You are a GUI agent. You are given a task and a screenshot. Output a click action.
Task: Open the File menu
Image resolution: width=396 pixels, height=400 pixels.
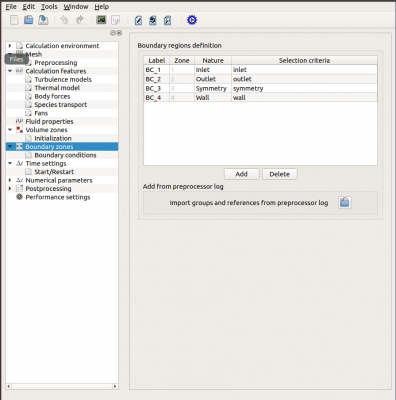pyautogui.click(x=11, y=7)
